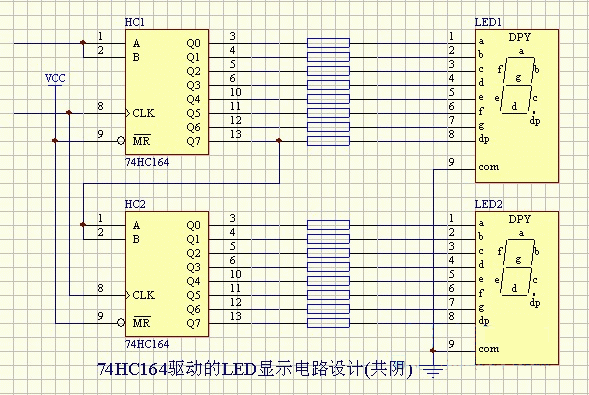Select the resistor on HC2 Q1 line
Image resolution: width=589 pixels, height=395 pixels.
click(x=328, y=239)
